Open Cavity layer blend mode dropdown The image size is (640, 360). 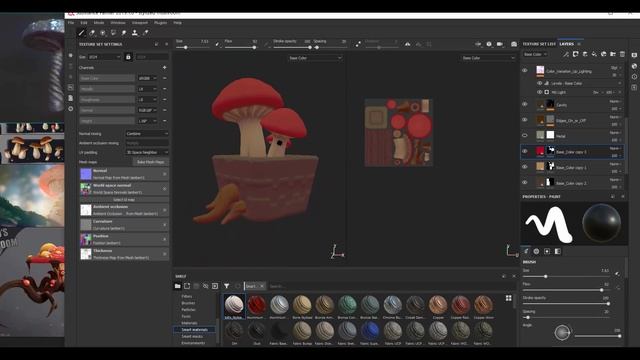[616, 101]
